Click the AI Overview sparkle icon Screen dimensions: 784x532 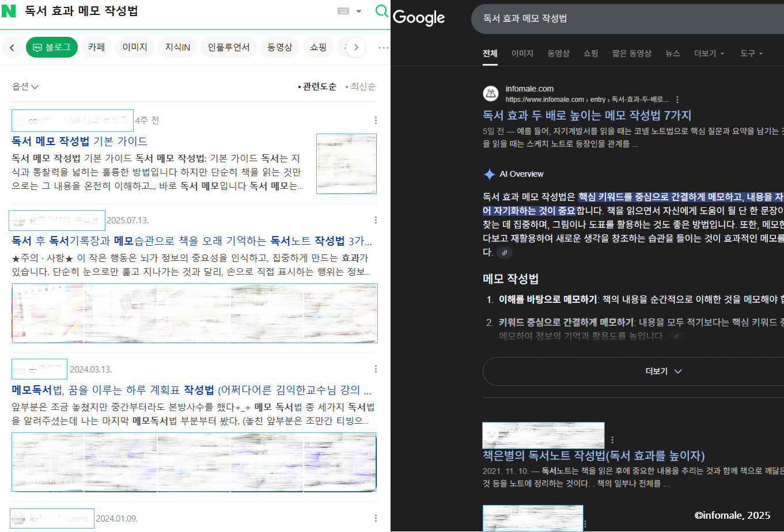click(x=489, y=174)
